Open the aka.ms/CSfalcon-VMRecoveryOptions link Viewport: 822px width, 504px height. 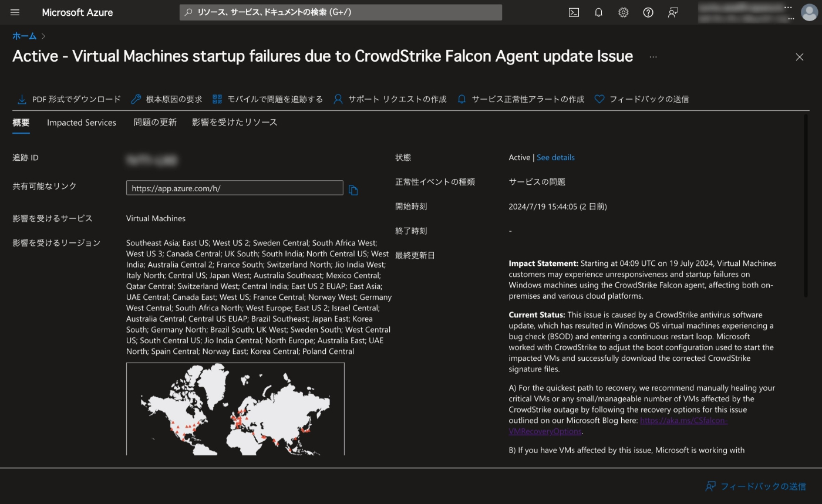tap(618, 426)
